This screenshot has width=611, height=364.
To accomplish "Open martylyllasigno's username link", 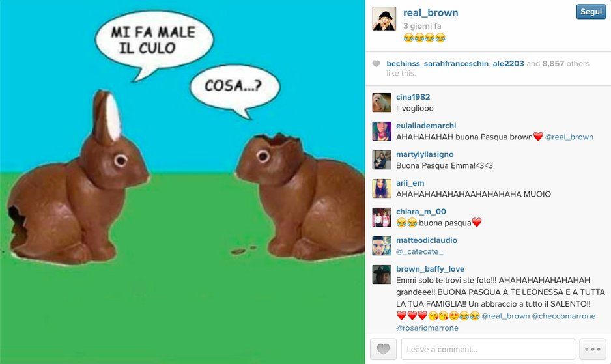I will tap(425, 154).
